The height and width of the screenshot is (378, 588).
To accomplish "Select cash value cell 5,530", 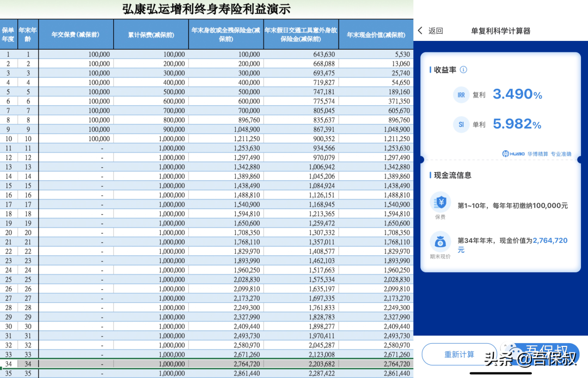I will coord(376,54).
